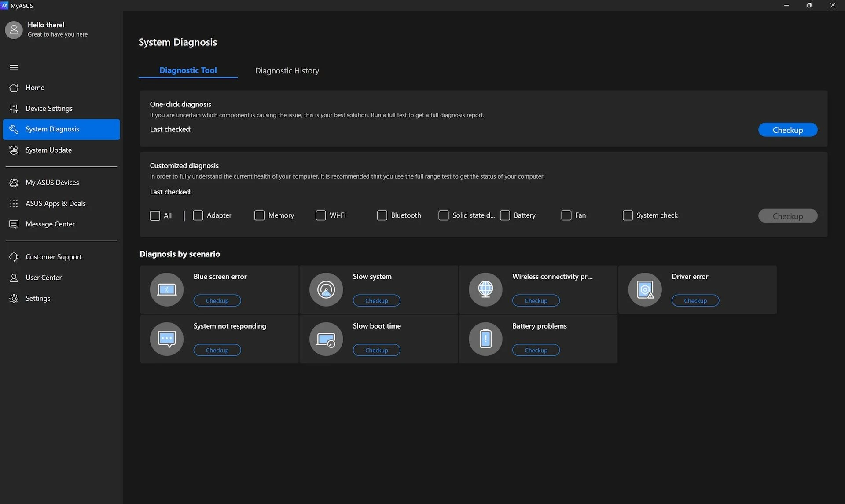This screenshot has height=504, width=845.
Task: Click the Slow boot time icon
Action: (326, 339)
